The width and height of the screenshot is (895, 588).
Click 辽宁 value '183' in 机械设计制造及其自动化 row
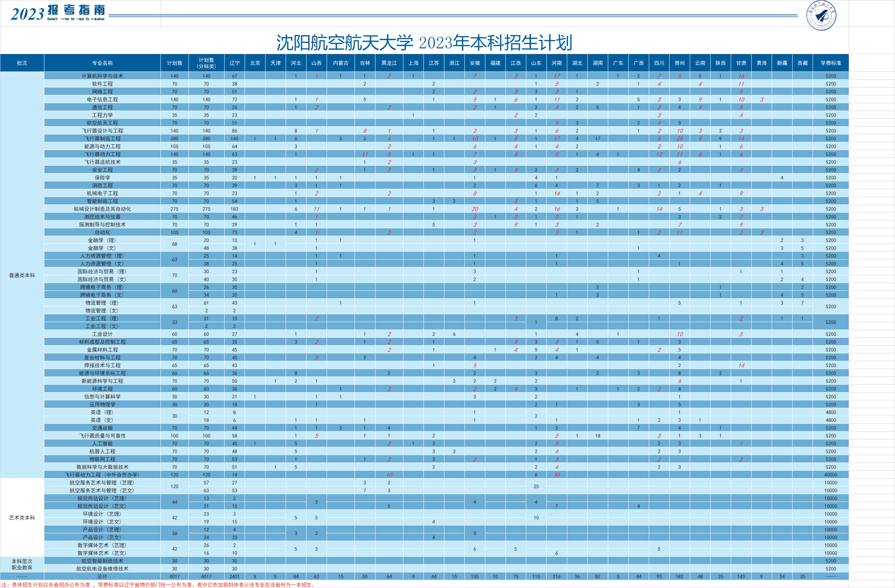click(234, 209)
